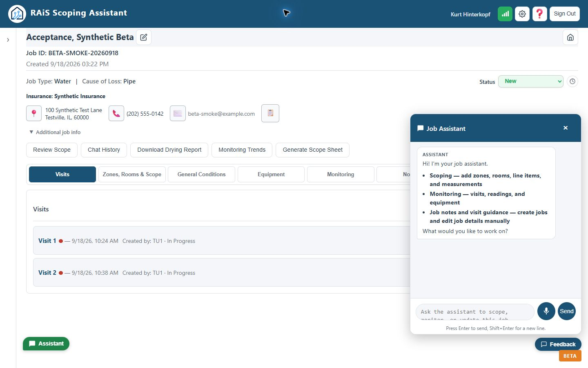The width and height of the screenshot is (588, 368).
Task: Open the settings gear icon
Action: tap(522, 14)
